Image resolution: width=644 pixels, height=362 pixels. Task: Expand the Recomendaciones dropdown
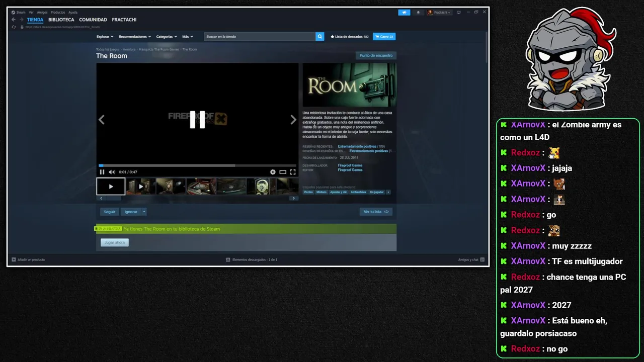tap(135, 36)
